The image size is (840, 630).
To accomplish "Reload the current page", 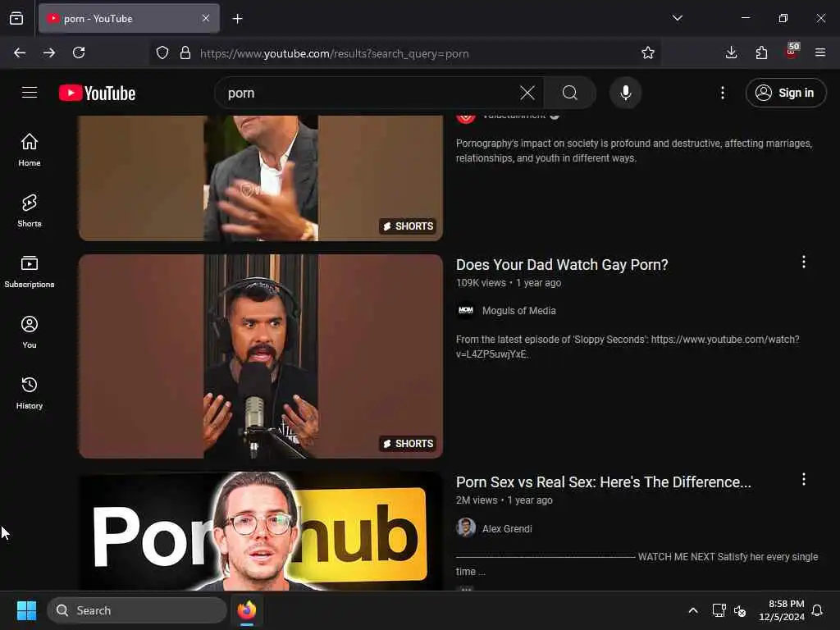I will [79, 53].
